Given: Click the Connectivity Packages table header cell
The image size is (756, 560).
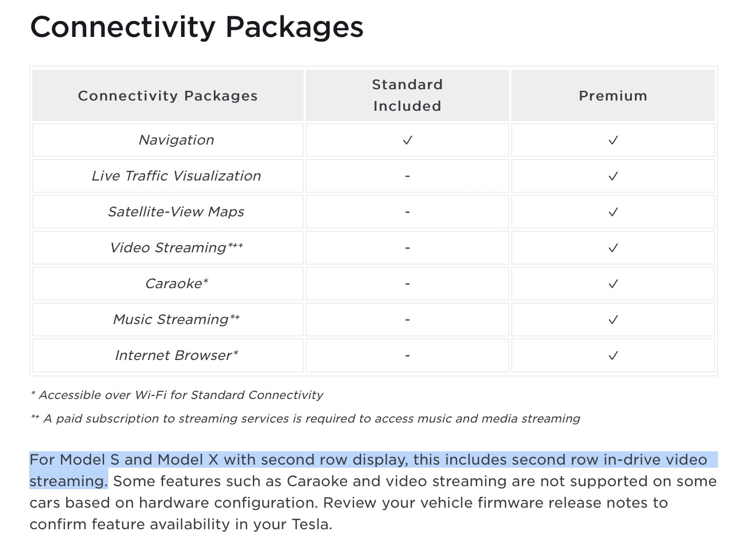Looking at the screenshot, I should pos(168,96).
